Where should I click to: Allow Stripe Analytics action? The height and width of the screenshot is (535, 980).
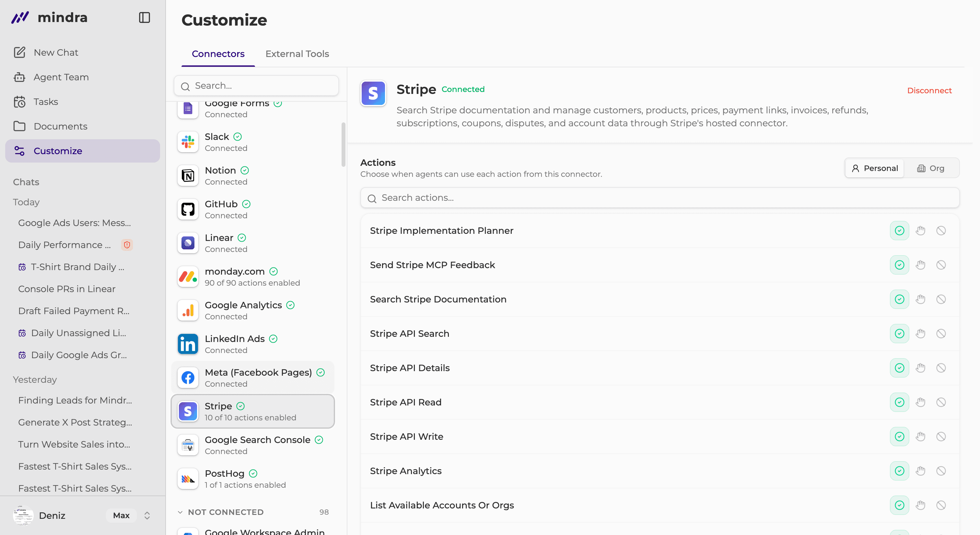(899, 471)
